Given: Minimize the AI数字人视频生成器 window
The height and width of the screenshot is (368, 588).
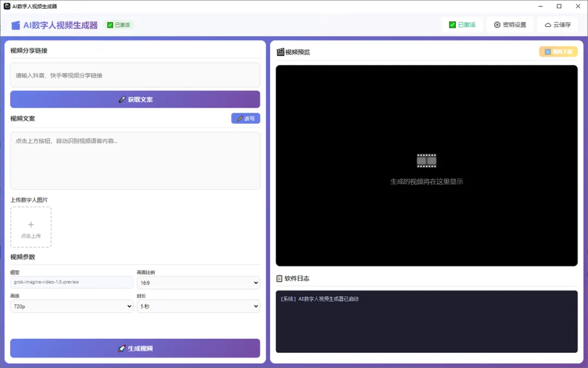Looking at the screenshot, I should pyautogui.click(x=541, y=7).
